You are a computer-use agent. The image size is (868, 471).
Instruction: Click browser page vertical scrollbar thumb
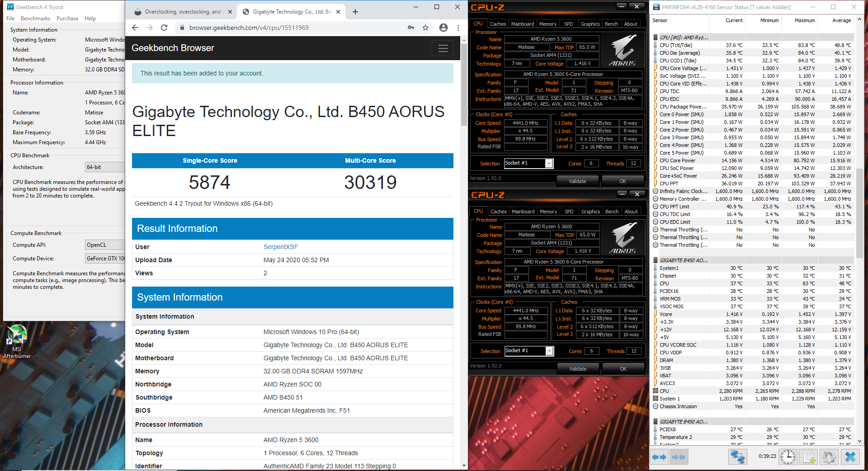click(464, 85)
